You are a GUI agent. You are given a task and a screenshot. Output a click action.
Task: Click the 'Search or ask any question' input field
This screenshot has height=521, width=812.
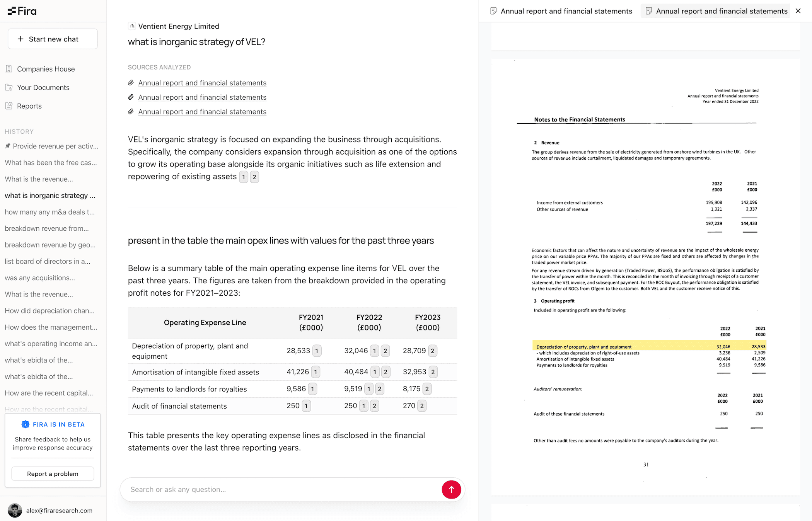[271, 489]
